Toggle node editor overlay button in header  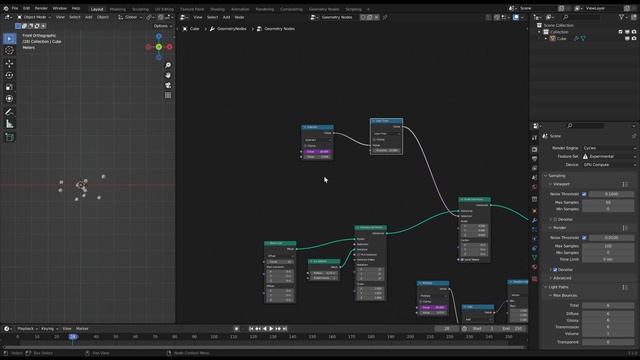pyautogui.click(x=516, y=17)
